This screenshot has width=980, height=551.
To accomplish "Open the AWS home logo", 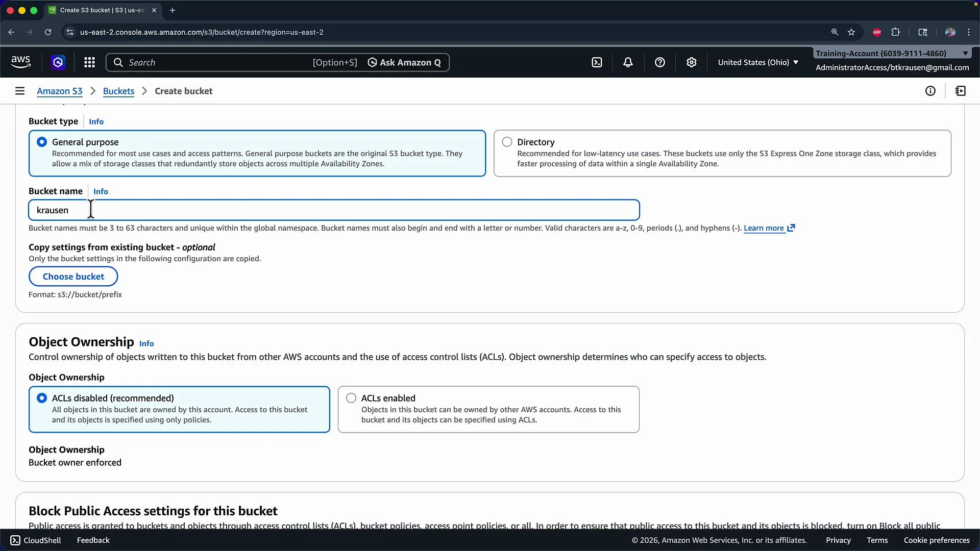I will (21, 62).
